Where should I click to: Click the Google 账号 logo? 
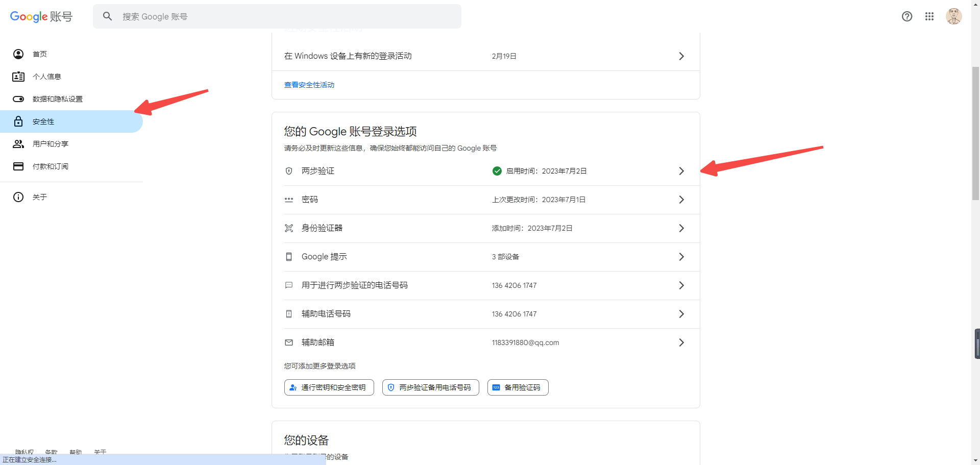pyautogui.click(x=41, y=16)
